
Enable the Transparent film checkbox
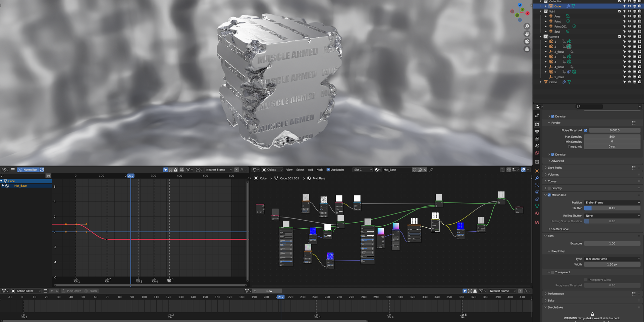(553, 272)
